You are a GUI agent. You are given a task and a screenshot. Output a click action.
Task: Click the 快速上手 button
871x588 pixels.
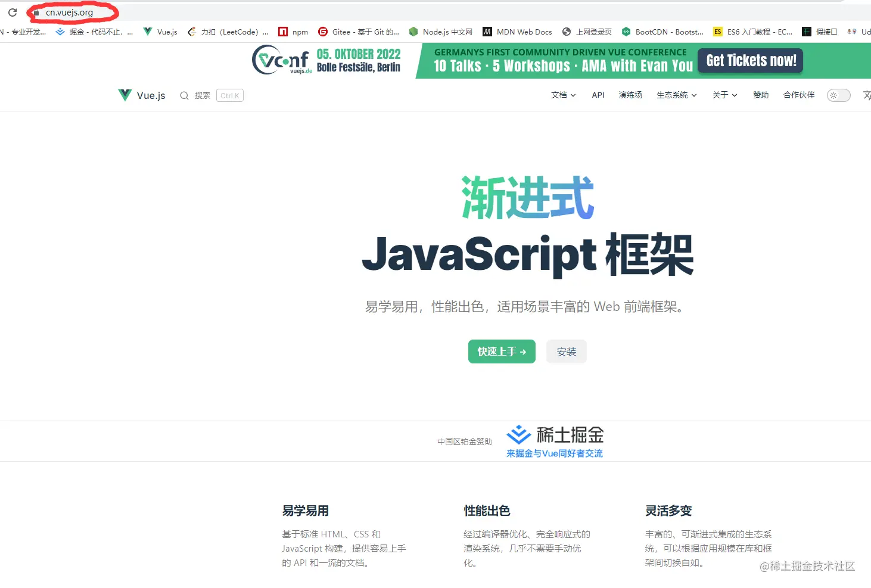[x=502, y=351]
